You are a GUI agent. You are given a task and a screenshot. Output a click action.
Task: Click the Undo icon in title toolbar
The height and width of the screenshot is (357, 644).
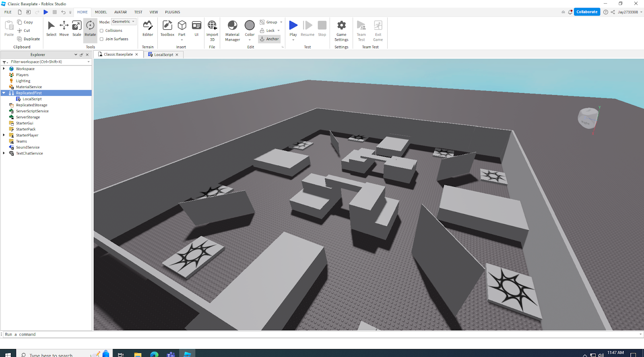point(63,12)
